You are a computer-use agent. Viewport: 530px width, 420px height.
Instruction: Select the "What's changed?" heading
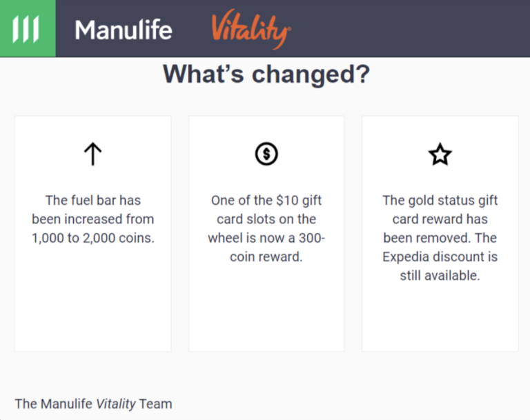point(266,74)
